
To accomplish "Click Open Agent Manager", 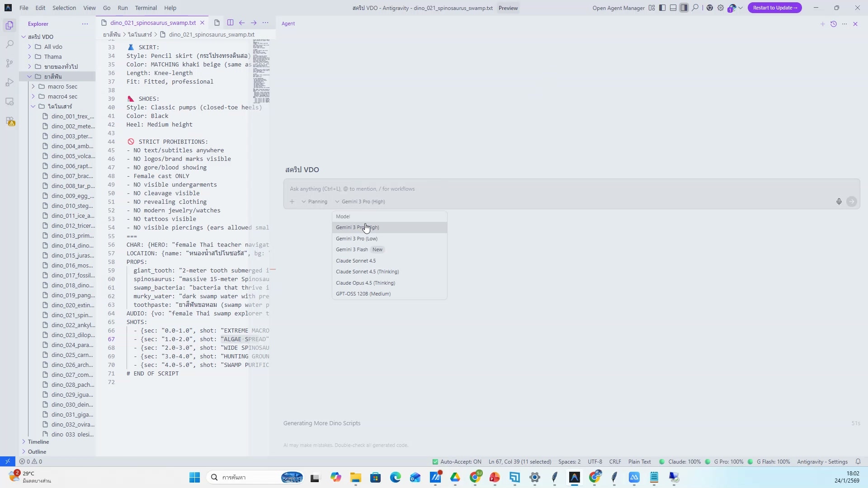I will point(618,8).
